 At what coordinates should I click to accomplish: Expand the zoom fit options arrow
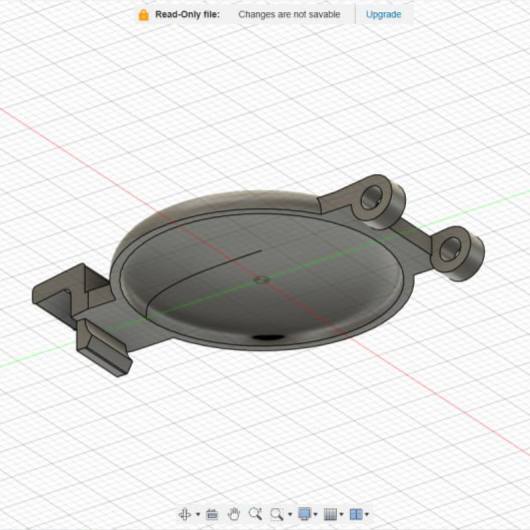click(x=290, y=514)
